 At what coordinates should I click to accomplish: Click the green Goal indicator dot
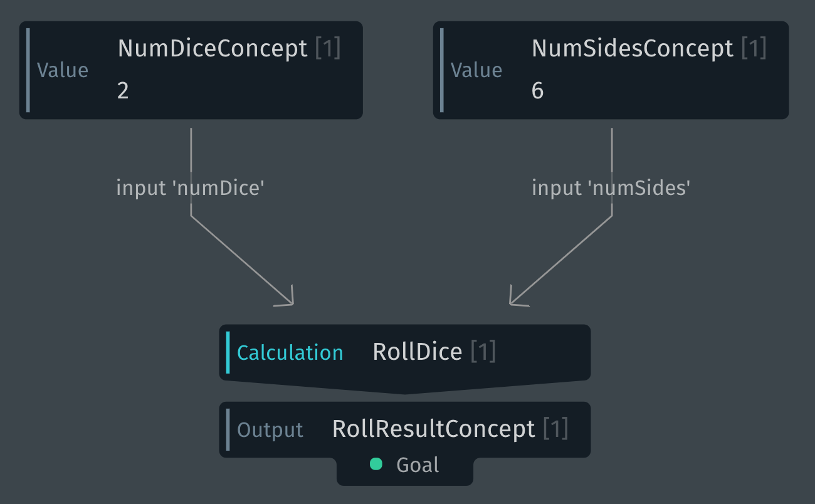376,464
